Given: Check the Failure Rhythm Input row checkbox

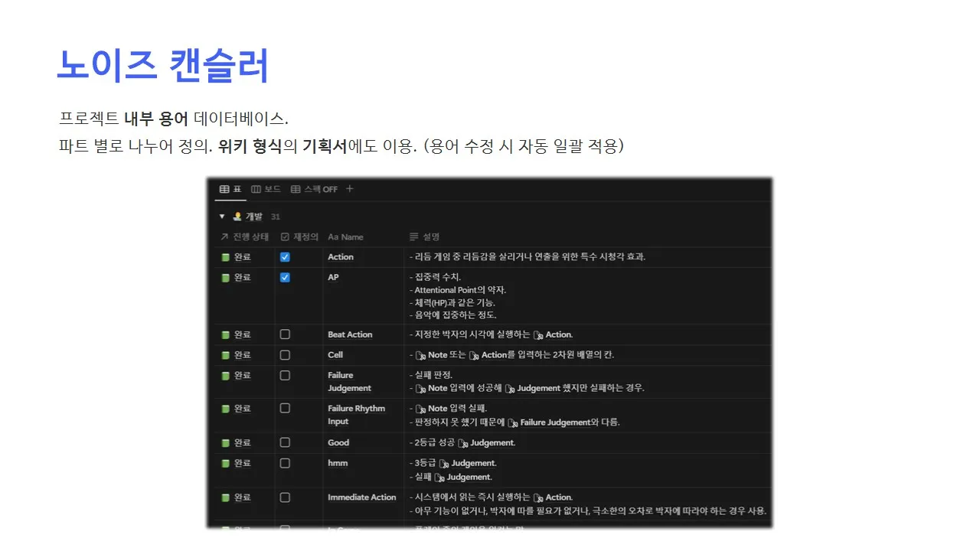Looking at the screenshot, I should 285,409.
